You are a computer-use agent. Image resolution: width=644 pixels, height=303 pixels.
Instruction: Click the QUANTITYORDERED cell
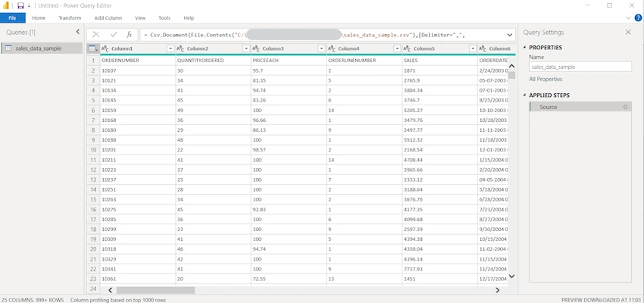[x=213, y=61]
